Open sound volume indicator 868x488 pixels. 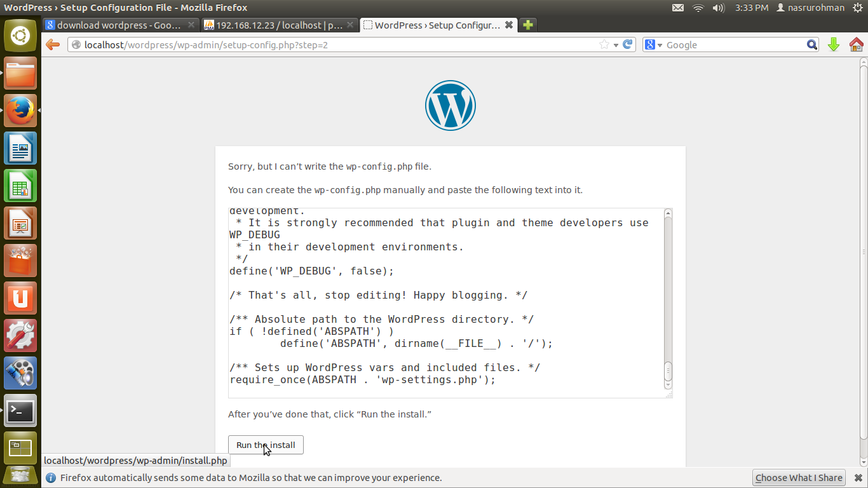coord(719,8)
